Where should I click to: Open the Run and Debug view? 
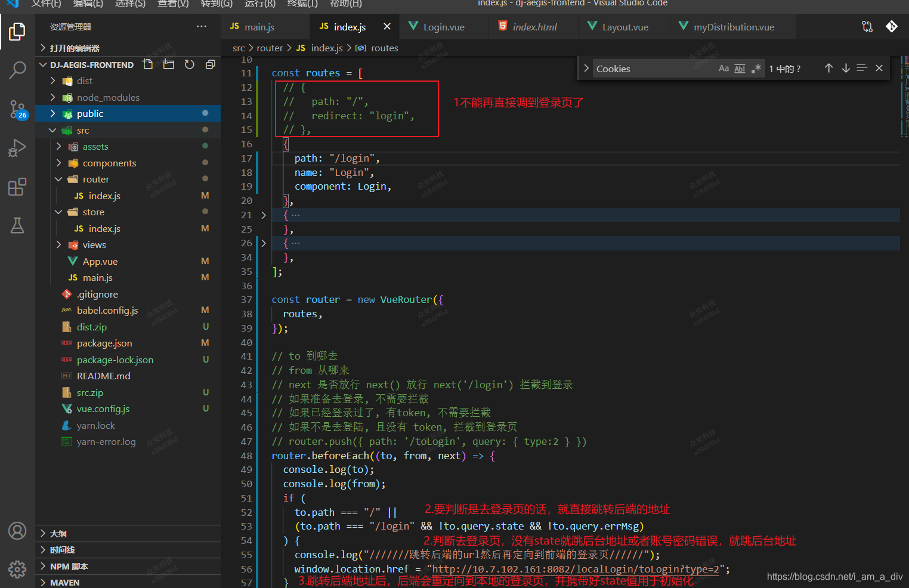click(17, 148)
